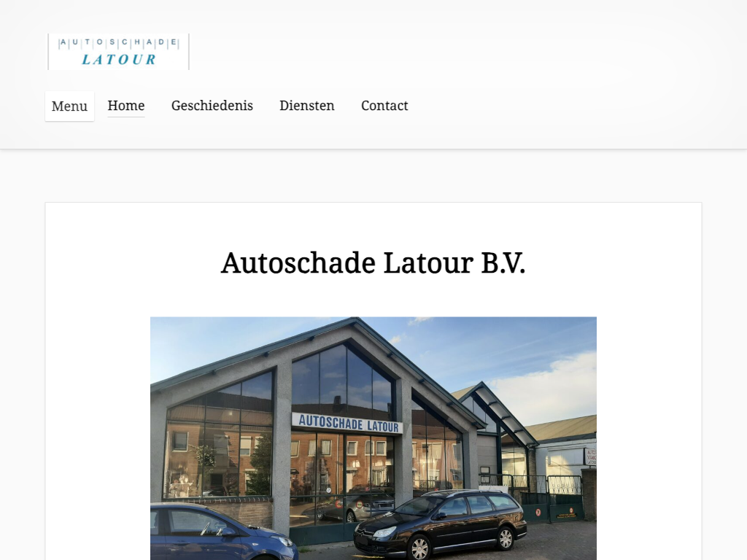747x560 pixels.
Task: Click the red round sign on the green gate
Action: click(538, 513)
